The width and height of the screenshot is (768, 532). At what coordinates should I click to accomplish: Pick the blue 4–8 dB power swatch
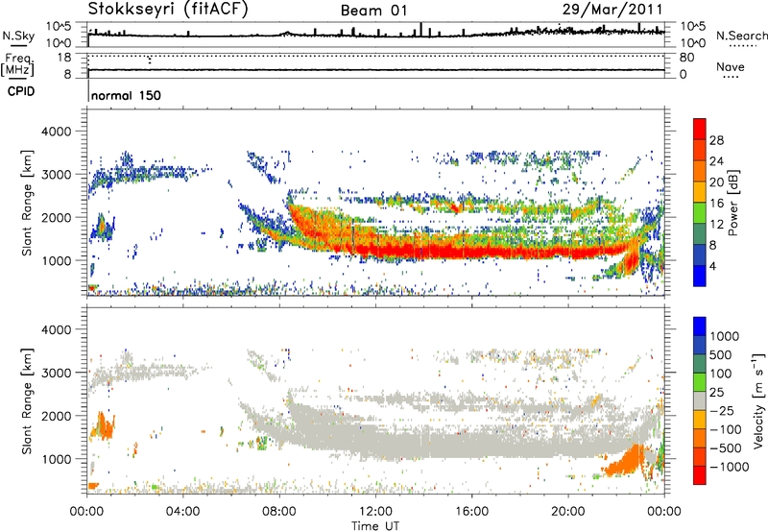(700, 255)
